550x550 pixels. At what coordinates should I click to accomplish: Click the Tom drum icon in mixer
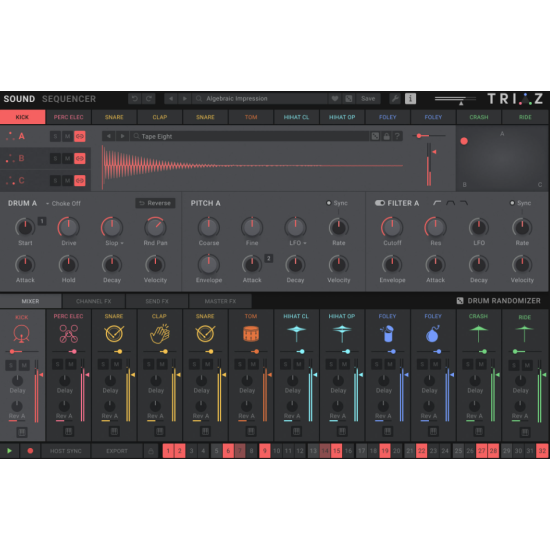pos(251,334)
